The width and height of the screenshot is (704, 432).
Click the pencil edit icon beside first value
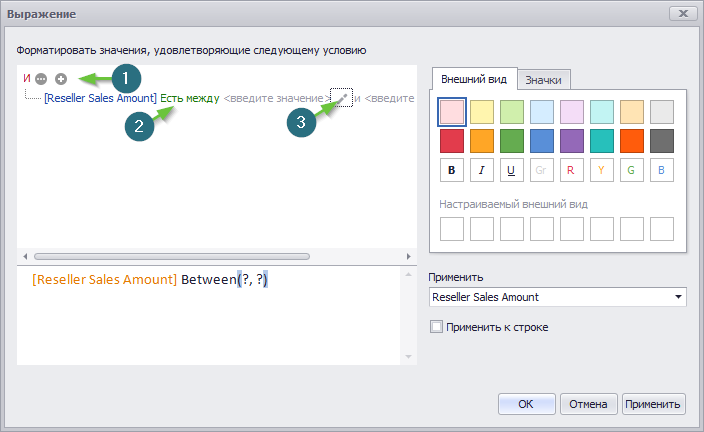342,98
